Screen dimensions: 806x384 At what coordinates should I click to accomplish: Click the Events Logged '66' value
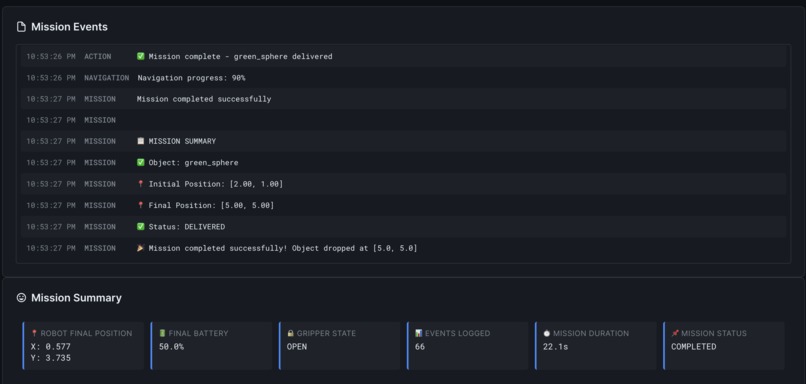420,347
